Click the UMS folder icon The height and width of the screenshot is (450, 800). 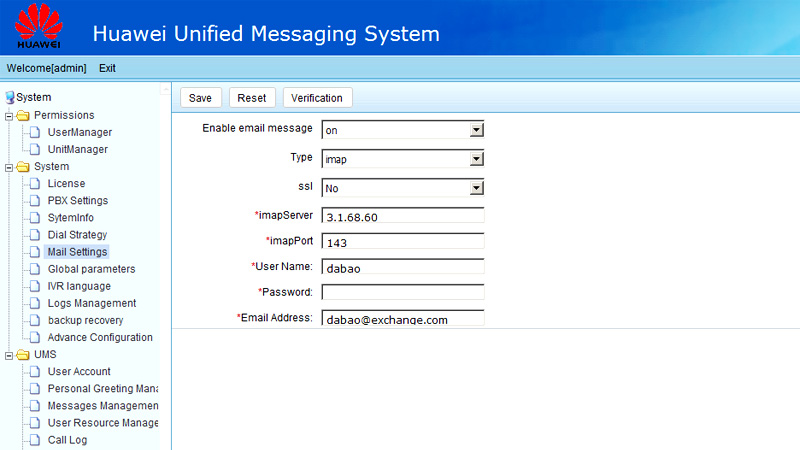coord(23,355)
